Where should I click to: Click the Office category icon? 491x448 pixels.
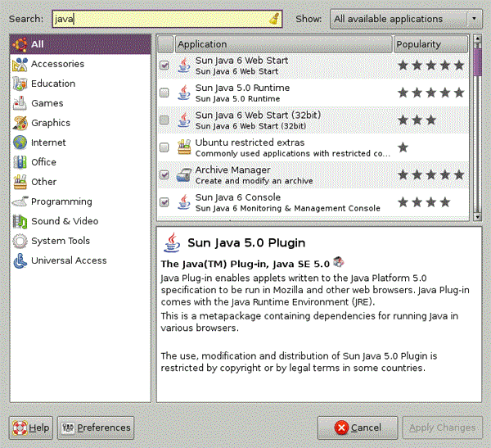tap(20, 162)
